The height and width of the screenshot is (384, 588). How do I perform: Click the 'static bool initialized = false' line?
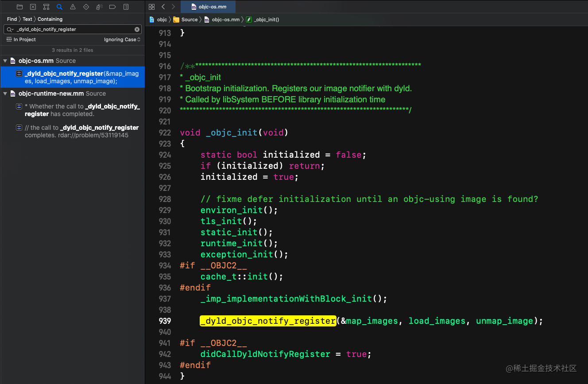[283, 155]
